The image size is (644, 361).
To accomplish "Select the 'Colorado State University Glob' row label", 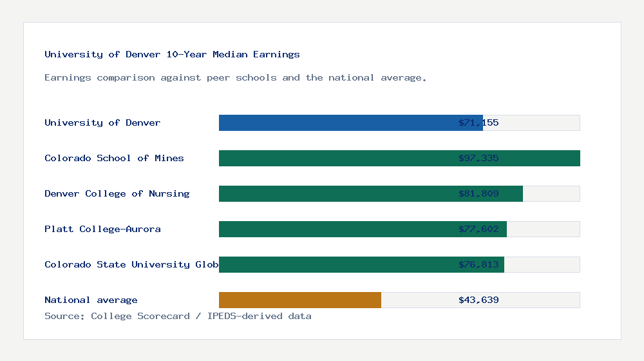I will coord(131,264).
